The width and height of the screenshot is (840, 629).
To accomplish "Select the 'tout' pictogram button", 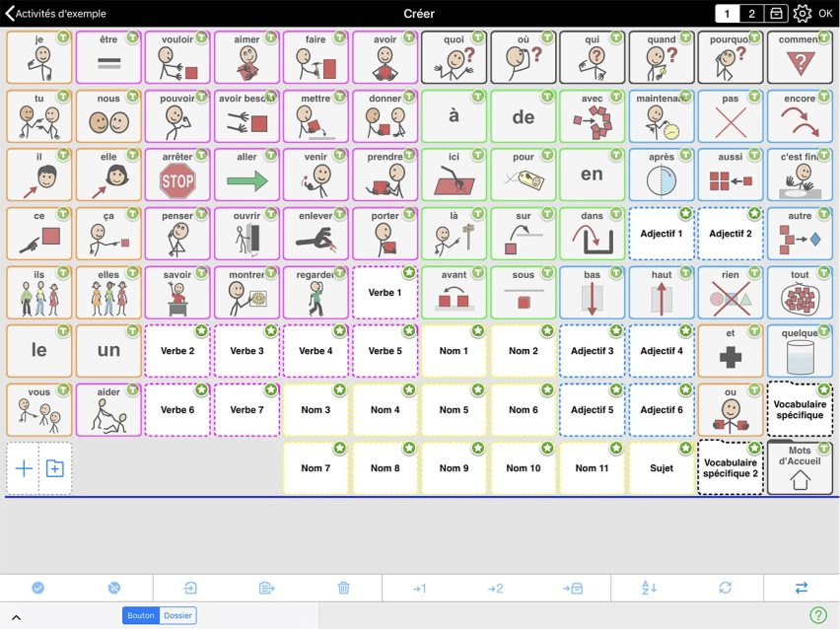I will [800, 293].
